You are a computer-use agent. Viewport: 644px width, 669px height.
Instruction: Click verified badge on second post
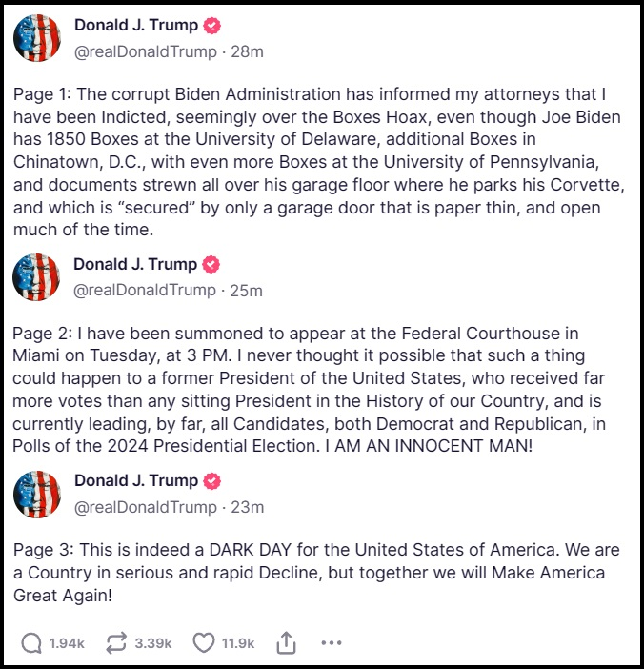click(x=211, y=264)
